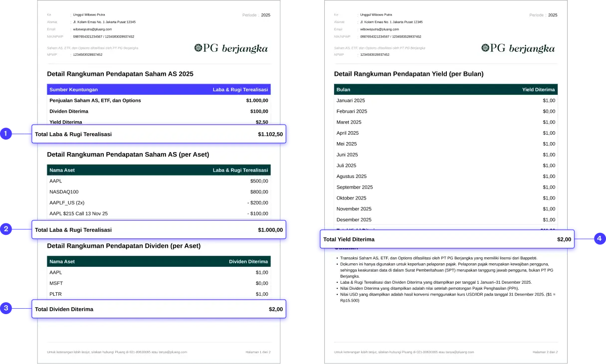Image resolution: width=606 pixels, height=364 pixels.
Task: Click the total callout showing $1.000,00
Action: point(159,230)
